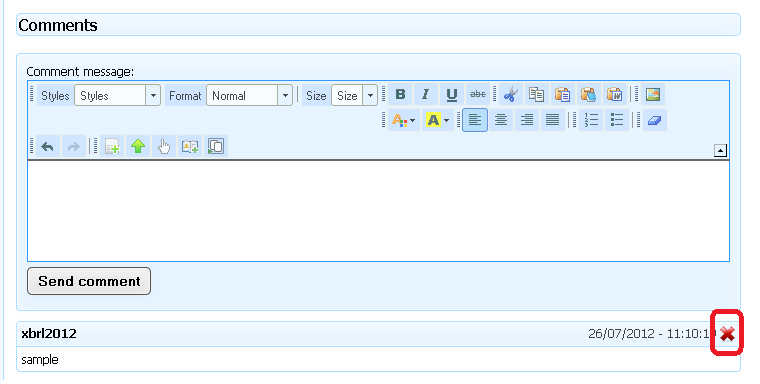Toggle underline formatting
The width and height of the screenshot is (760, 384).
click(x=452, y=94)
